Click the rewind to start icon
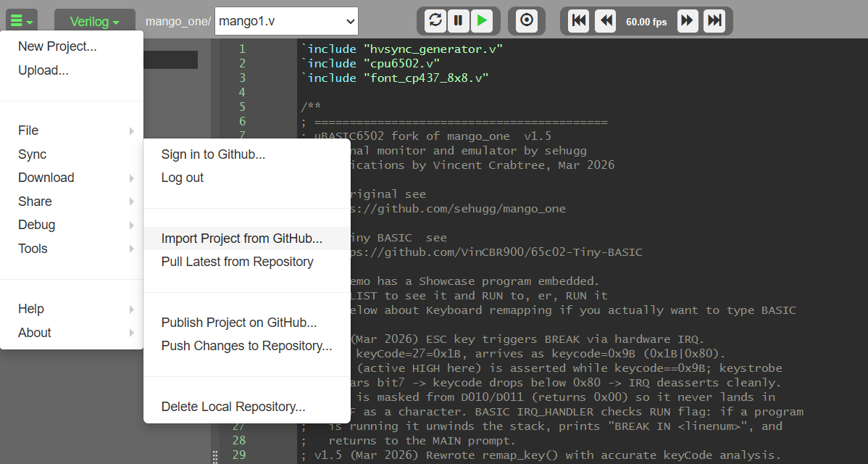This screenshot has width=868, height=464. click(579, 21)
